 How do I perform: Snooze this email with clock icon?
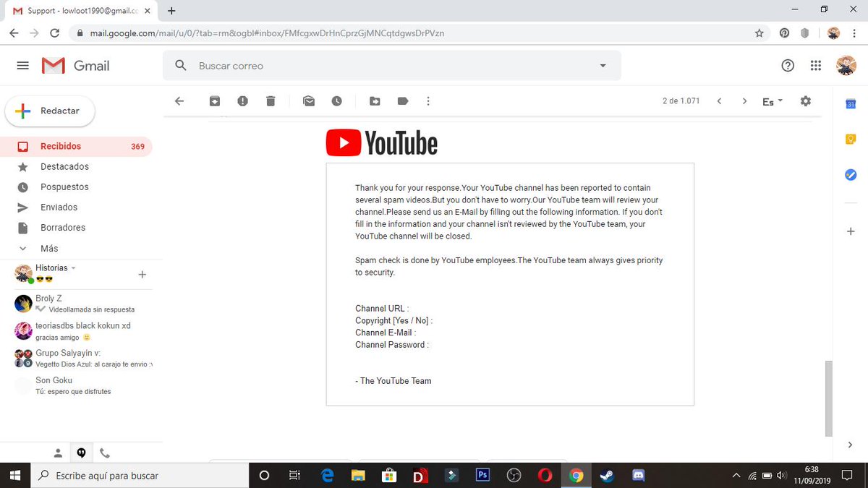pos(337,101)
